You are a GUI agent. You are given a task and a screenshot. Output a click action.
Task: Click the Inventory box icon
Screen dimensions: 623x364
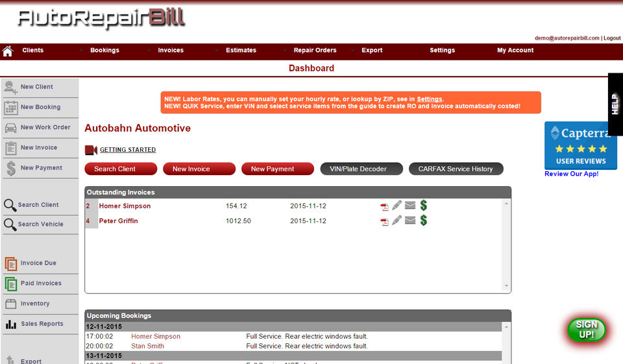11,304
